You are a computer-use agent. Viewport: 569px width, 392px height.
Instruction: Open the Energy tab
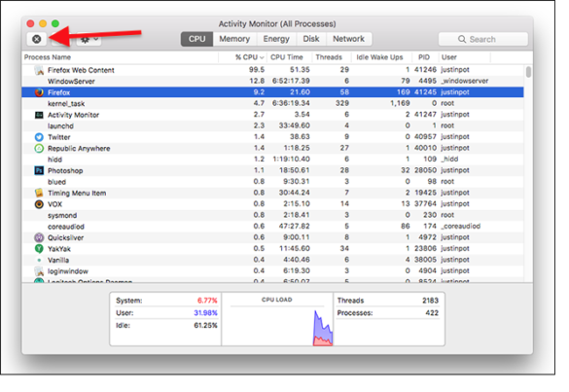point(276,39)
